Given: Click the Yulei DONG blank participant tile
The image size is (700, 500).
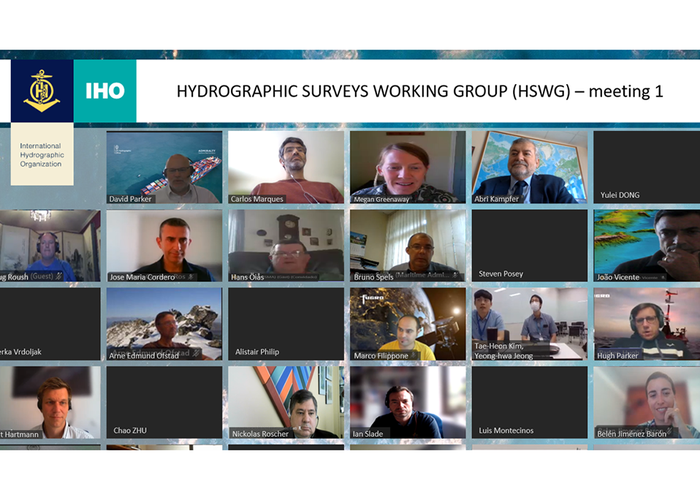Looking at the screenshot, I should (647, 167).
